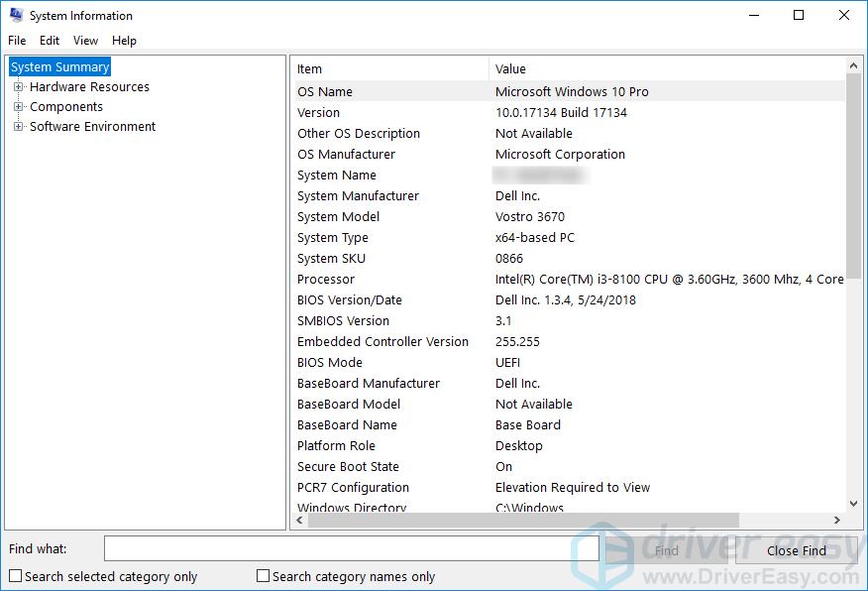Select the OS Name row

click(570, 92)
